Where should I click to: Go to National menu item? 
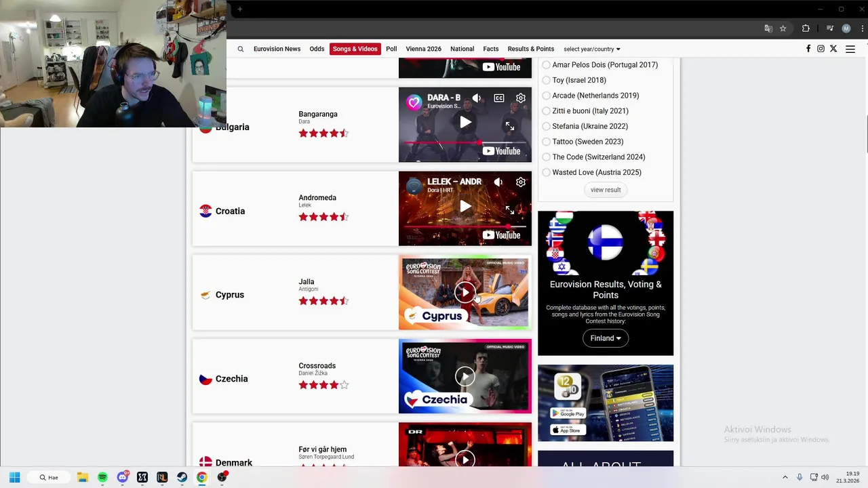(462, 49)
